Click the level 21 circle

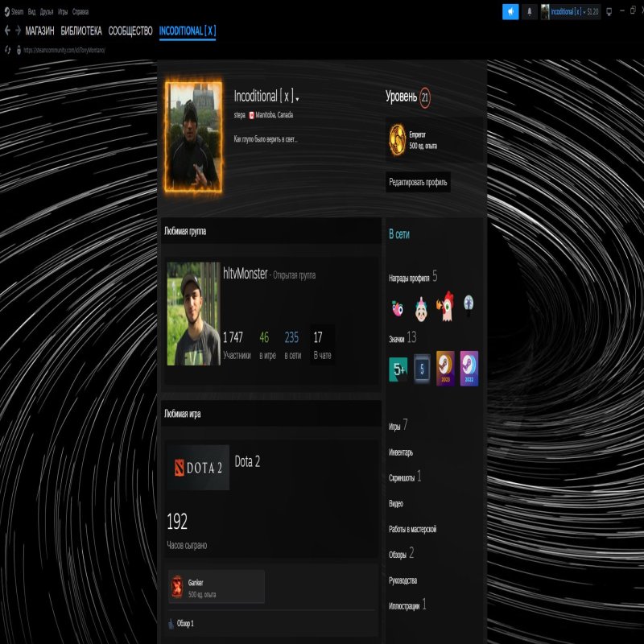pyautogui.click(x=425, y=97)
